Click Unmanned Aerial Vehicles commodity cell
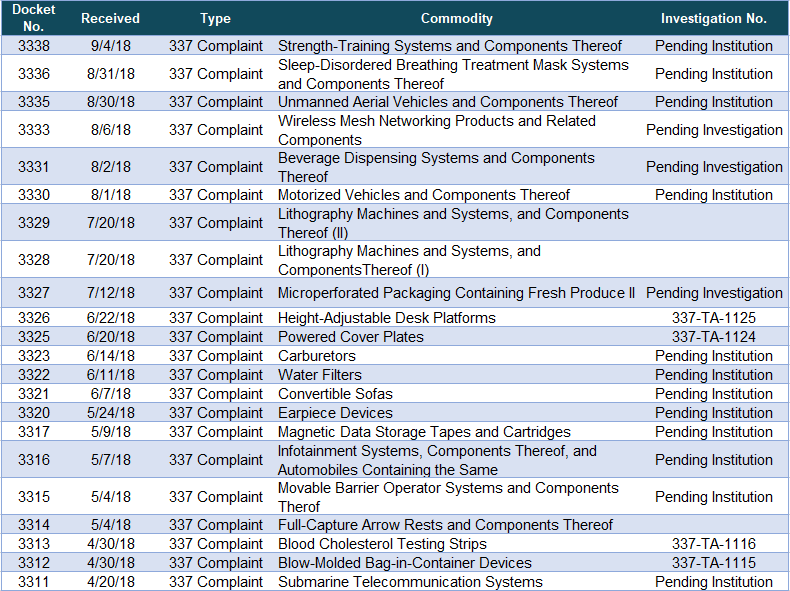790x591 pixels. point(447,102)
